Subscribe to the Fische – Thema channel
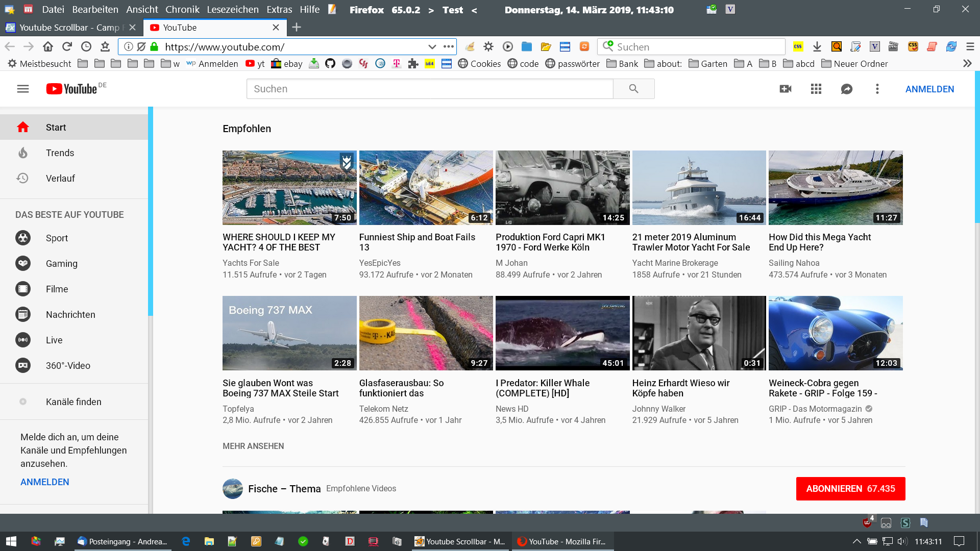980x551 pixels. point(850,488)
